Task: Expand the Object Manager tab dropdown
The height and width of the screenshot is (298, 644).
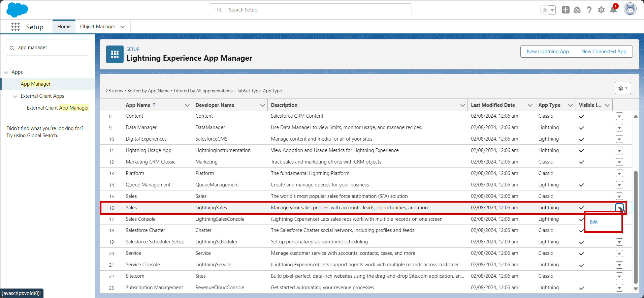Action: pyautogui.click(x=123, y=27)
